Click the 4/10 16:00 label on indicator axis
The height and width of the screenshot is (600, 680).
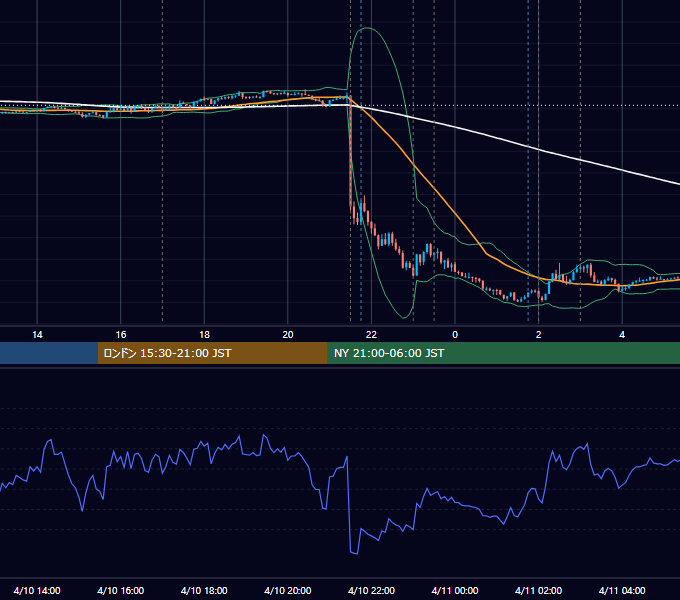tap(121, 590)
